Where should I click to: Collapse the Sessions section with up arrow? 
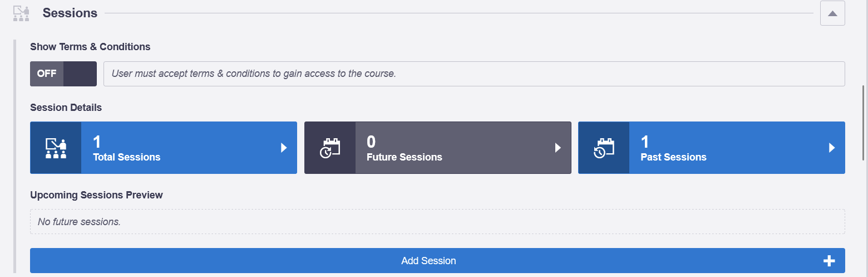click(x=832, y=13)
